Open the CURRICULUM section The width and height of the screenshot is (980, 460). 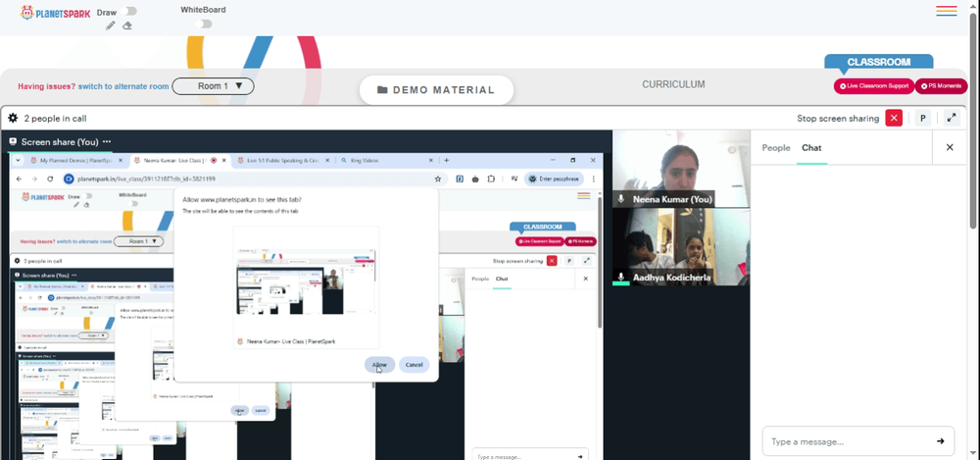click(x=673, y=84)
